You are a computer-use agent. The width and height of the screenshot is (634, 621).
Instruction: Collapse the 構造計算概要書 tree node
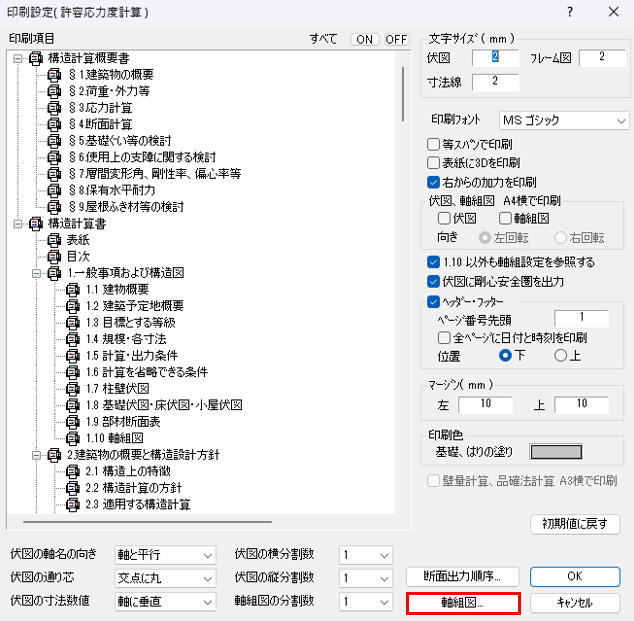[18, 59]
